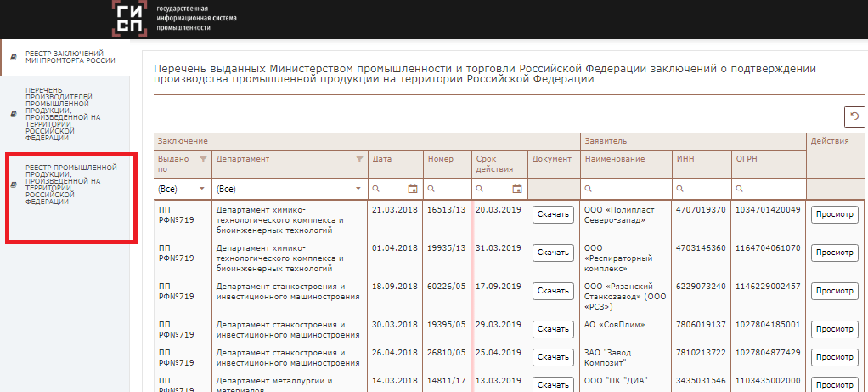Open the filter icon in the Выдано по column
The image size is (868, 392).
tap(202, 159)
